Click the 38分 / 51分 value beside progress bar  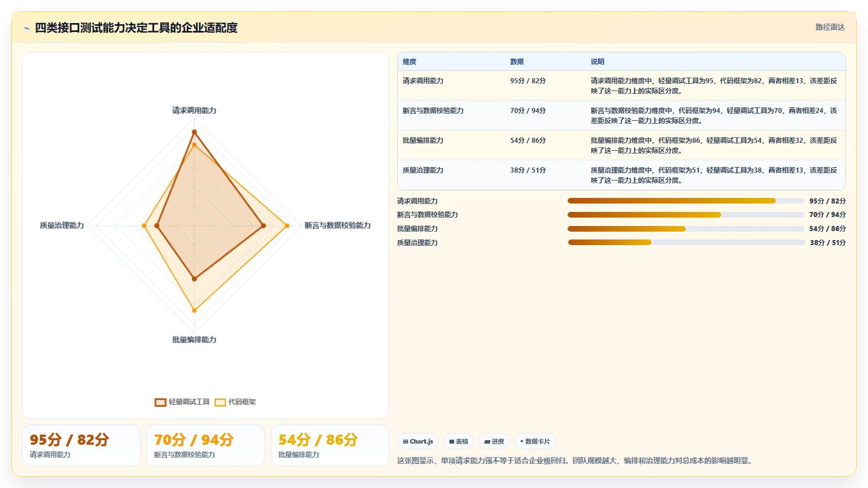(827, 243)
